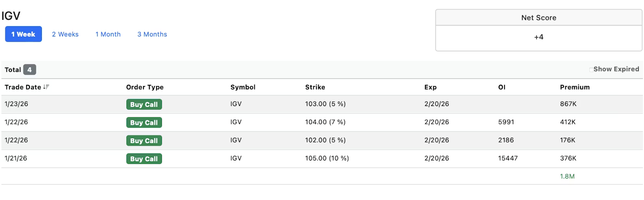Image resolution: width=644 pixels, height=200 pixels.
Task: Open the 1 Month timeframe
Action: (108, 34)
